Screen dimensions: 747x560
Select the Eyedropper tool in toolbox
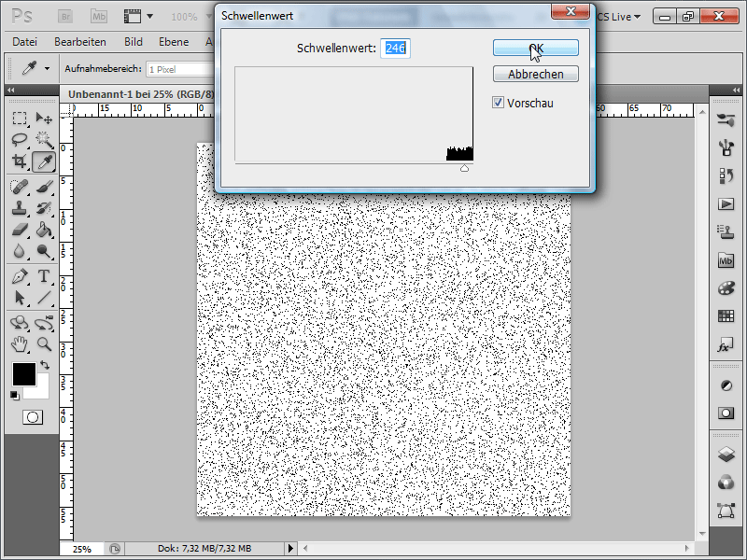[44, 161]
